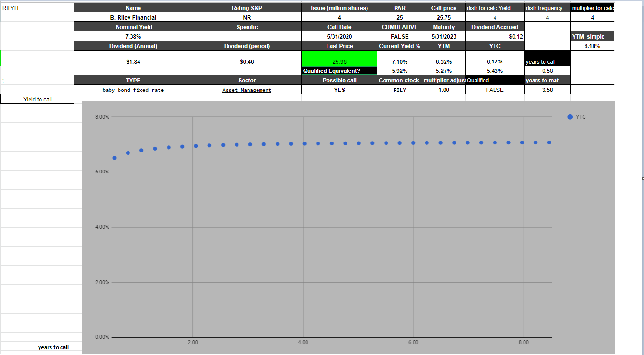Select the Qualified cell showing FALSE
The height and width of the screenshot is (355, 644).
[x=495, y=90]
